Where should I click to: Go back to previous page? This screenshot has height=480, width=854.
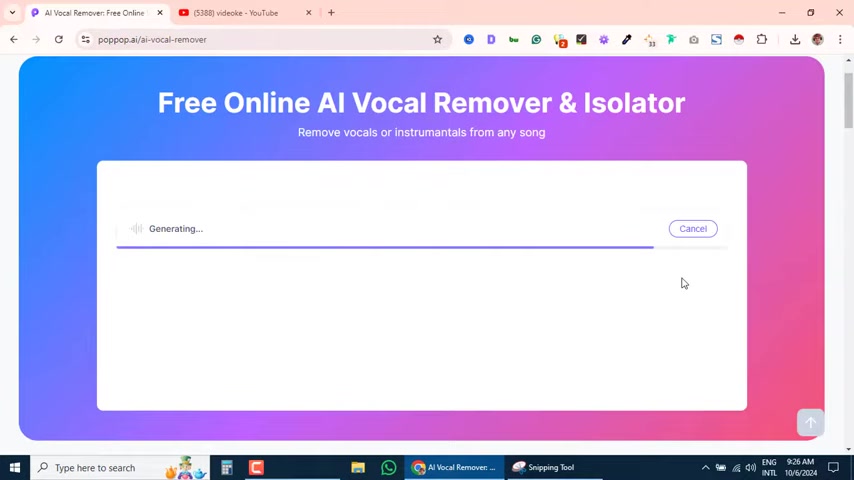pyautogui.click(x=14, y=39)
